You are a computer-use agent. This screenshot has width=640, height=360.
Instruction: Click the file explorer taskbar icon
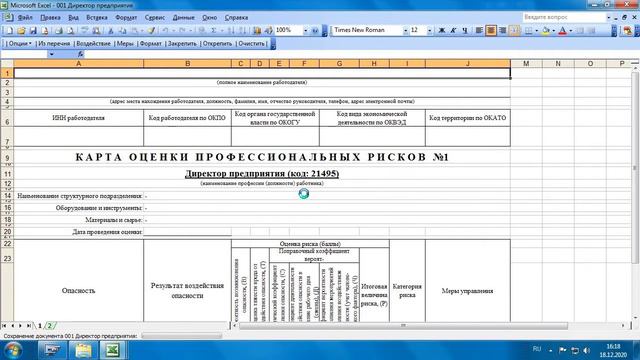click(x=83, y=350)
